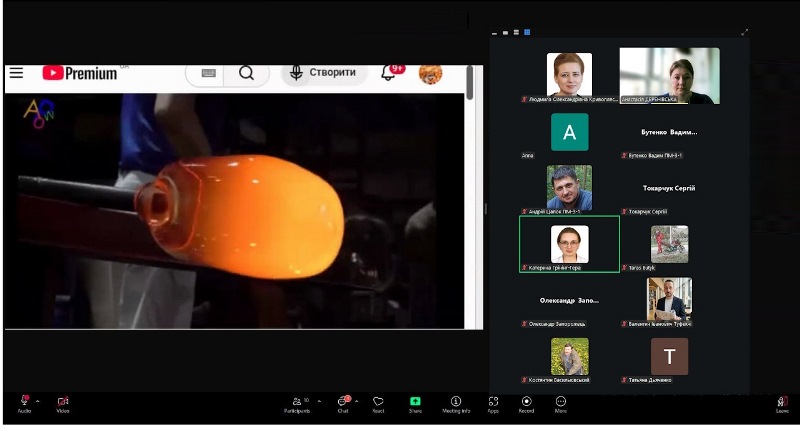Expand the Audio options arrow

click(38, 401)
